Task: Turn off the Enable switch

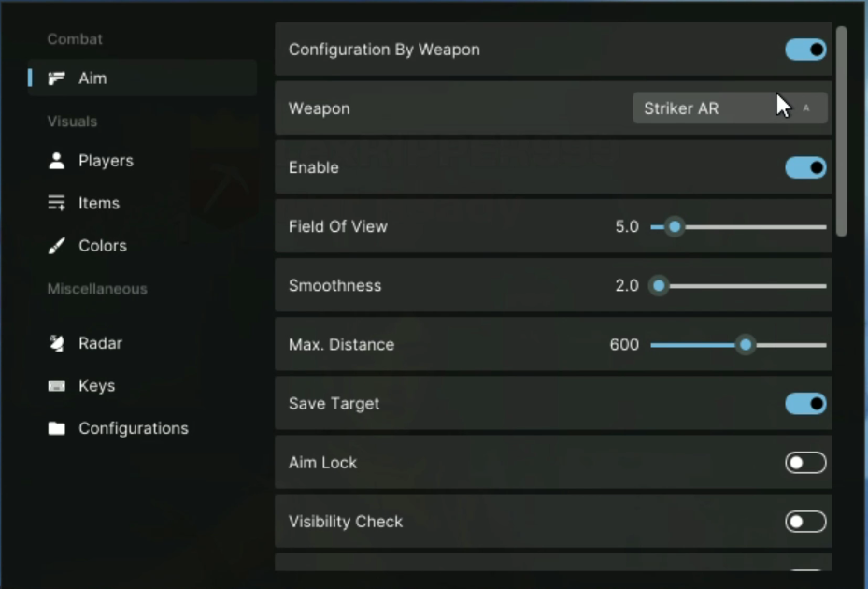Action: click(x=805, y=167)
